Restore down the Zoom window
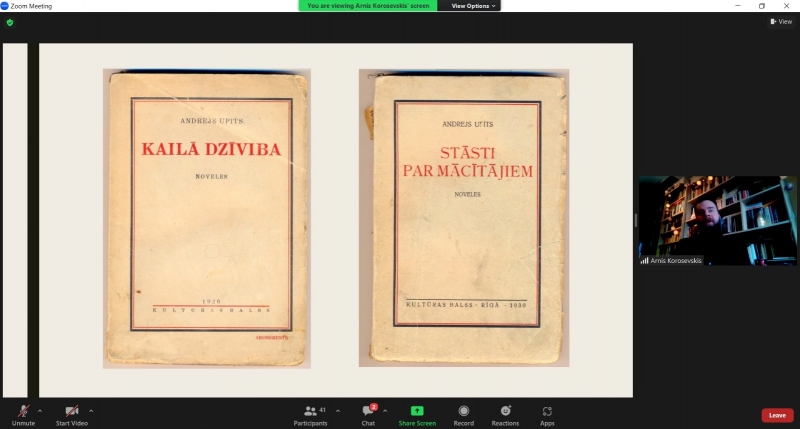The height and width of the screenshot is (429, 800). click(762, 6)
